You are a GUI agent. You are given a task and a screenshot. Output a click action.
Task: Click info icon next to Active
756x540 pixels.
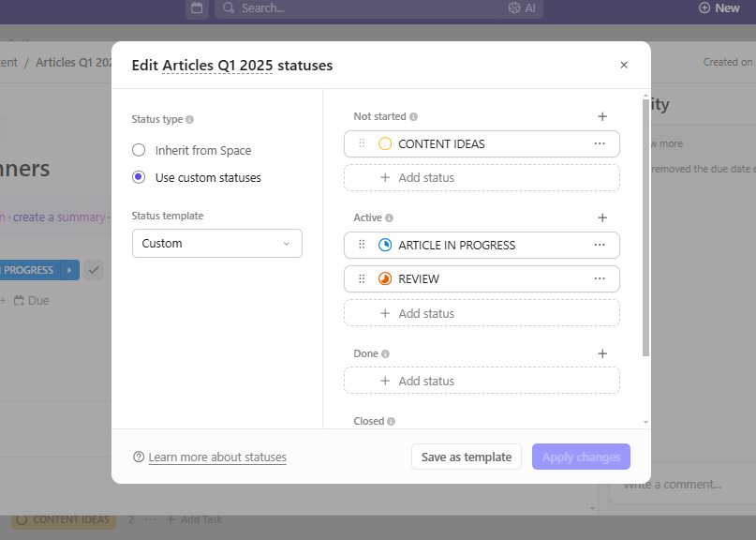coord(389,217)
